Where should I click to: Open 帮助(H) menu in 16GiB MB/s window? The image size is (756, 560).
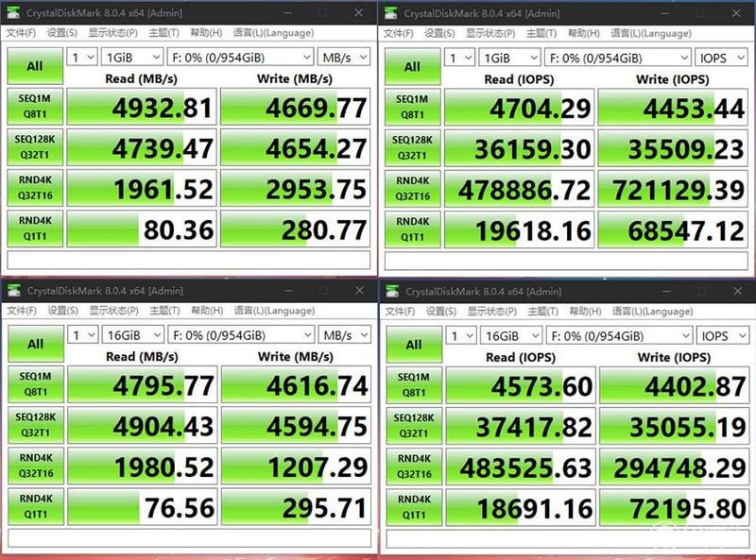coord(207,311)
